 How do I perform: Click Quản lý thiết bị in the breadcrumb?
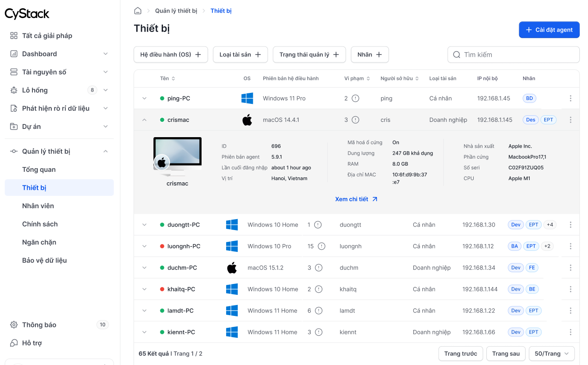point(176,10)
